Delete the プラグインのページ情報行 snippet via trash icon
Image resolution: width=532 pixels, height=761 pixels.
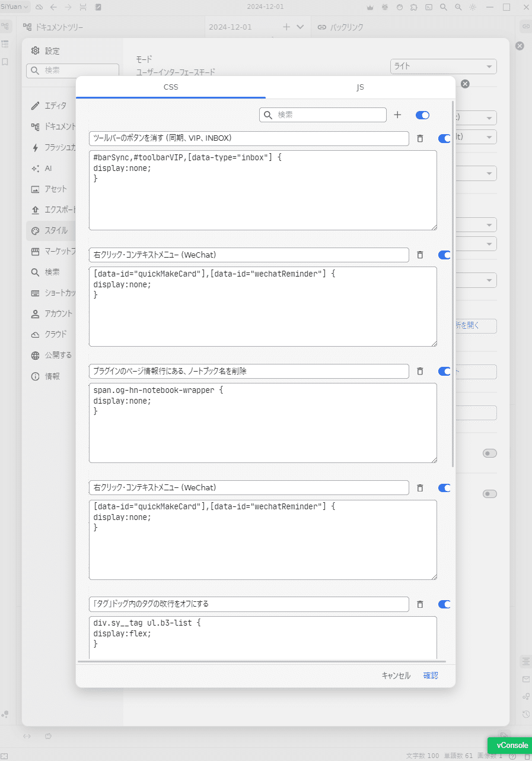420,371
